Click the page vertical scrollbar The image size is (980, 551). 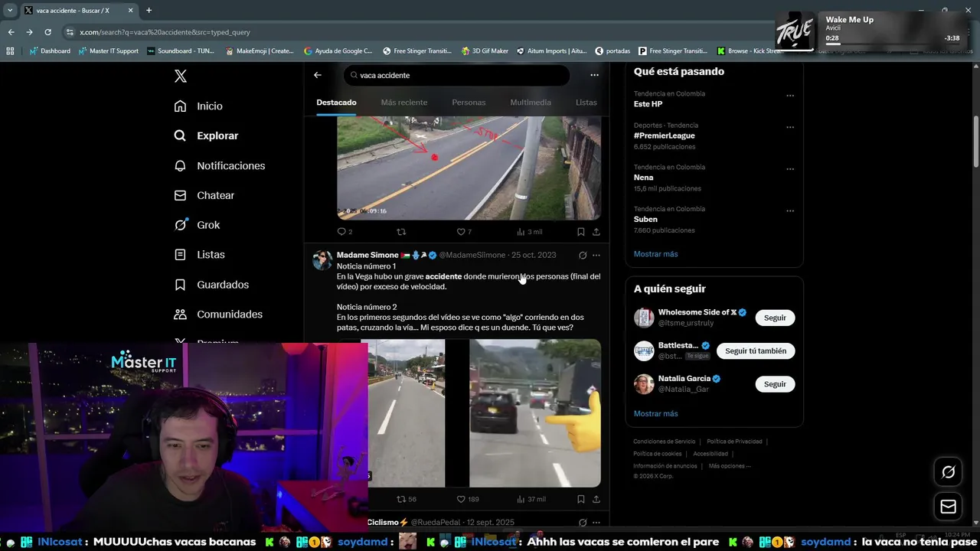click(x=976, y=142)
